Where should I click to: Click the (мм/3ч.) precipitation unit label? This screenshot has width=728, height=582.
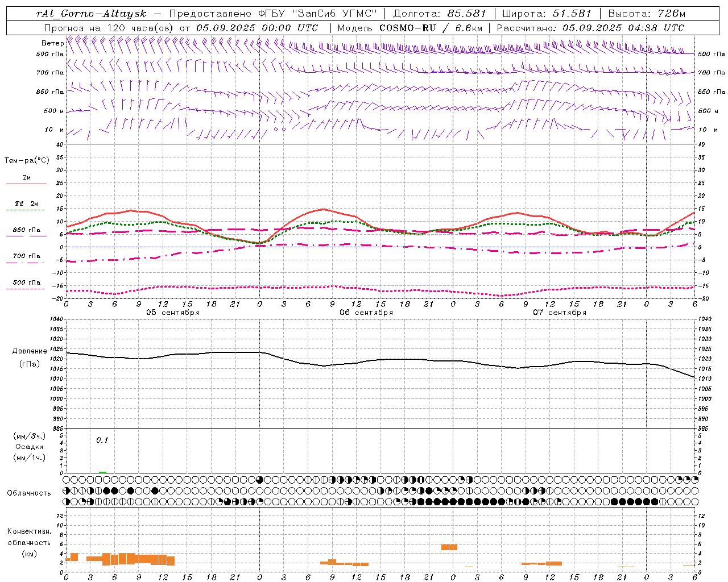[30, 436]
